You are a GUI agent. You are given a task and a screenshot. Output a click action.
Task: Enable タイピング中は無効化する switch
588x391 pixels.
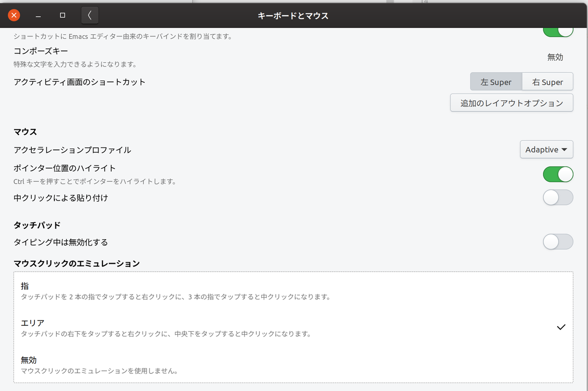pyautogui.click(x=558, y=242)
